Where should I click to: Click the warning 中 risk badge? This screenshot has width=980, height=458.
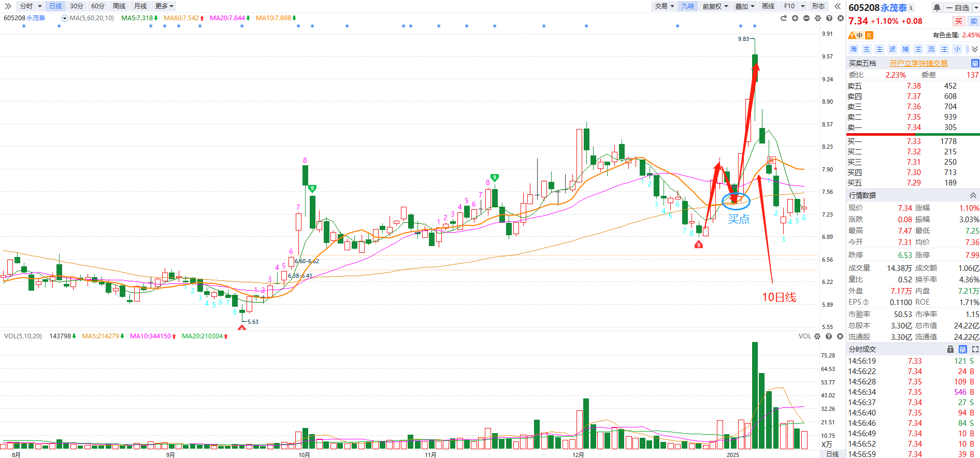click(x=856, y=35)
